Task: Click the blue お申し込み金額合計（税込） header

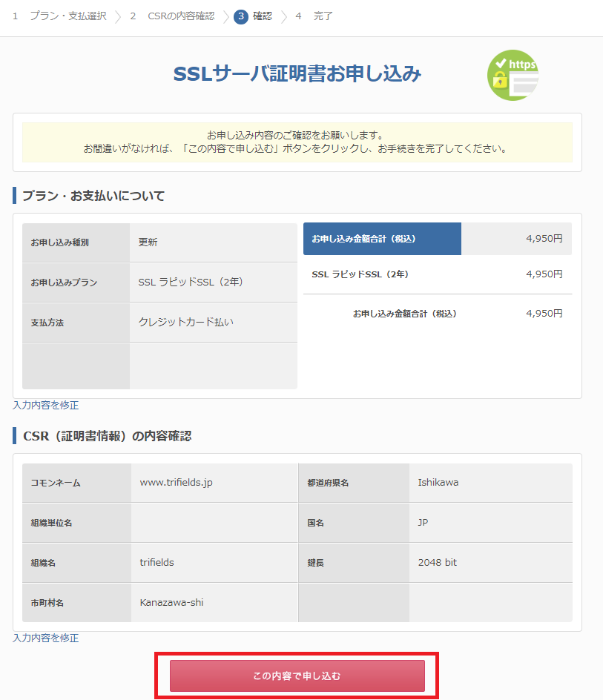Action: click(382, 239)
